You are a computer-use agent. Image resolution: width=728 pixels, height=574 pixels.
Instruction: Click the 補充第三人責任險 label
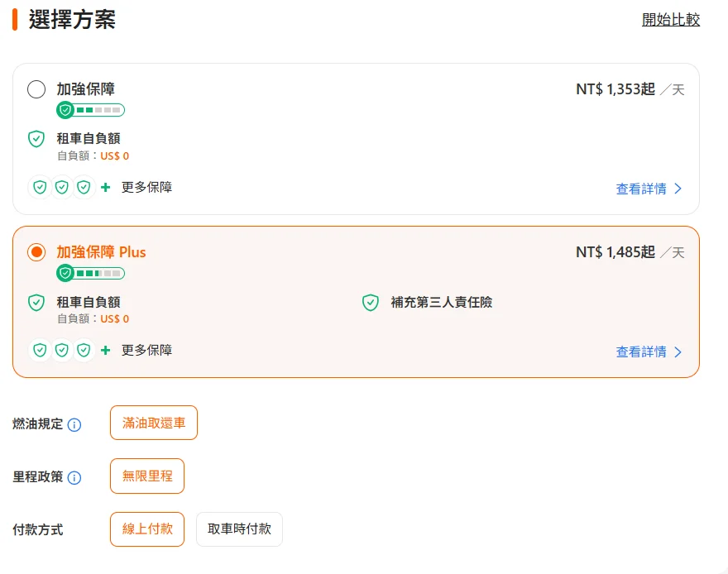pyautogui.click(x=442, y=302)
